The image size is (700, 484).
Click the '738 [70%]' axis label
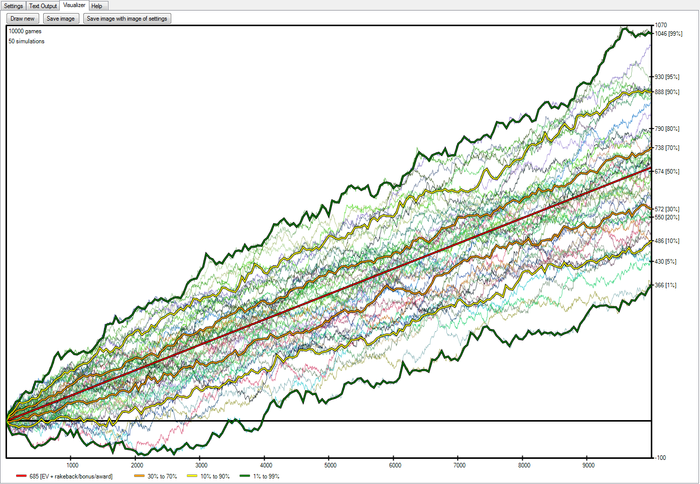coord(667,148)
